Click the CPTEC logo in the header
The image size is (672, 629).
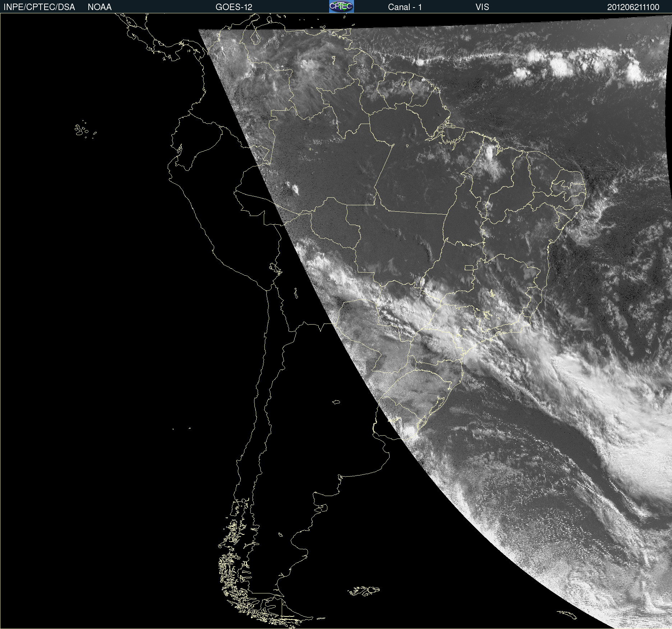(x=341, y=6)
